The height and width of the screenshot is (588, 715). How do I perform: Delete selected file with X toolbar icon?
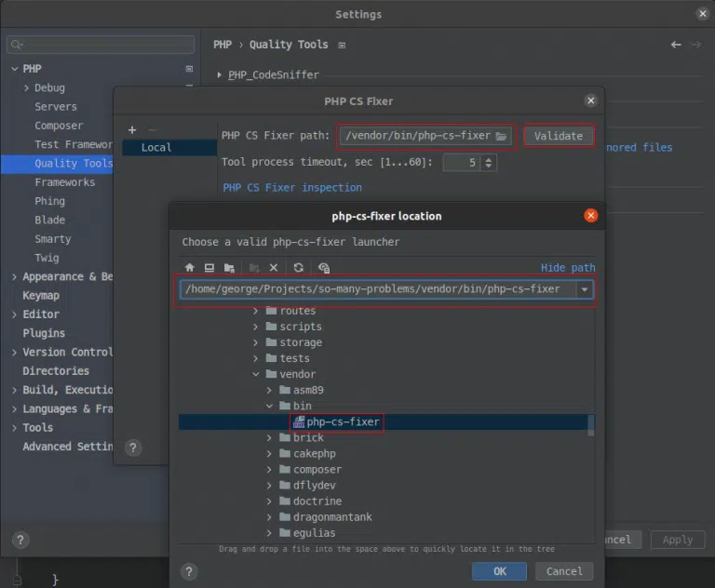[274, 268]
